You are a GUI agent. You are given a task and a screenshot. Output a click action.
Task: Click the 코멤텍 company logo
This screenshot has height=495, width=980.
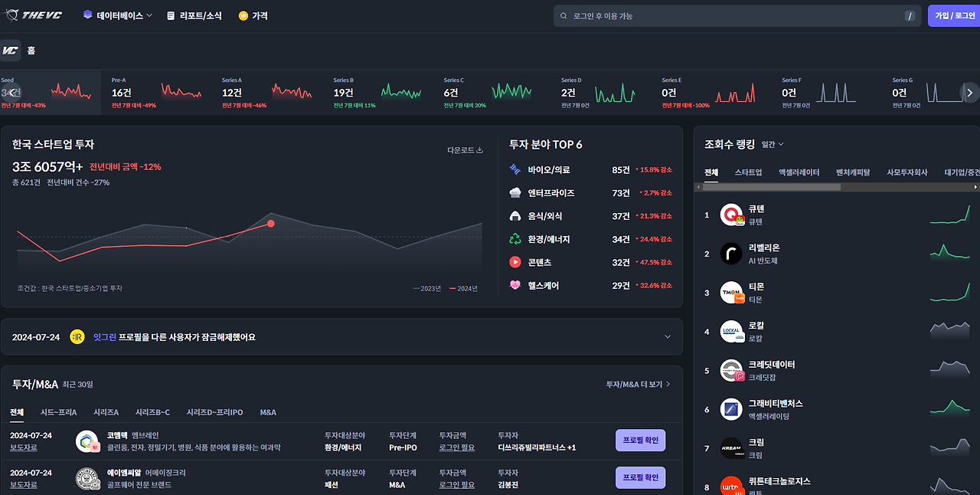point(88,441)
